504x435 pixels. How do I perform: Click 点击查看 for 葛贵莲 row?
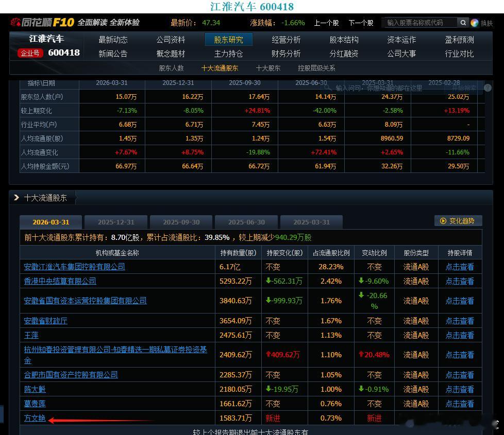pyautogui.click(x=460, y=404)
